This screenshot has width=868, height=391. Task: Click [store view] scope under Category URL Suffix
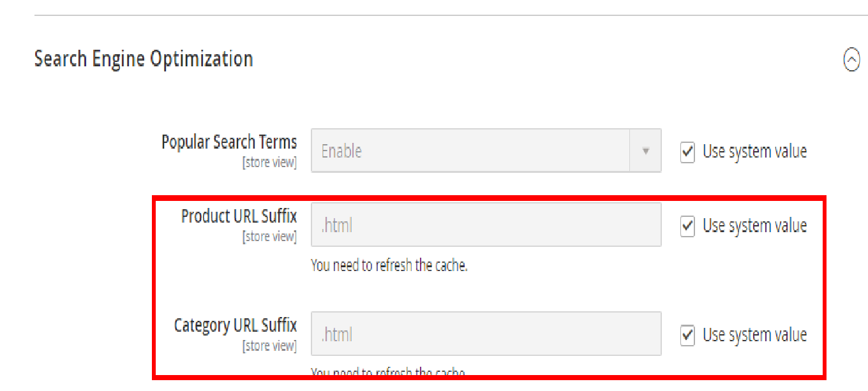269,346
